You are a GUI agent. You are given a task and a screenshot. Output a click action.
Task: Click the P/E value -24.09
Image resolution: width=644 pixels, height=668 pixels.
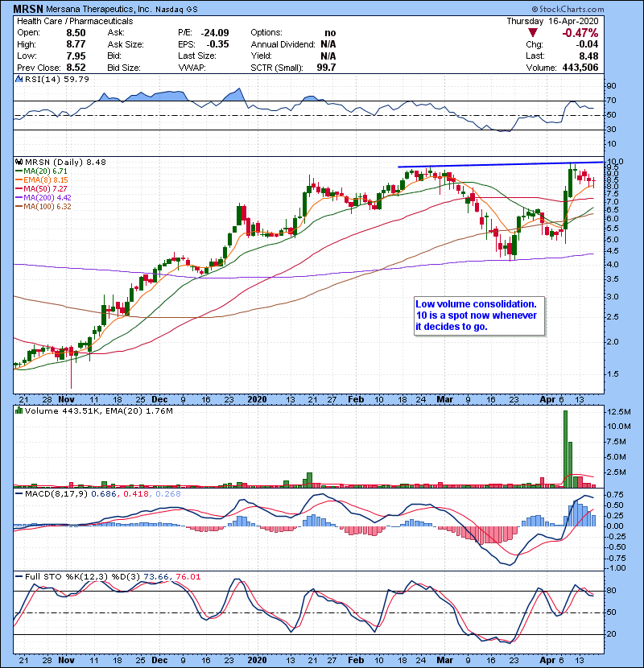(x=215, y=33)
